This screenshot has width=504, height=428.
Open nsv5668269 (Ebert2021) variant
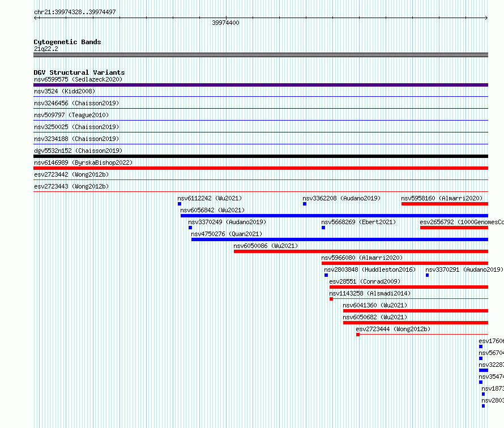point(358,222)
